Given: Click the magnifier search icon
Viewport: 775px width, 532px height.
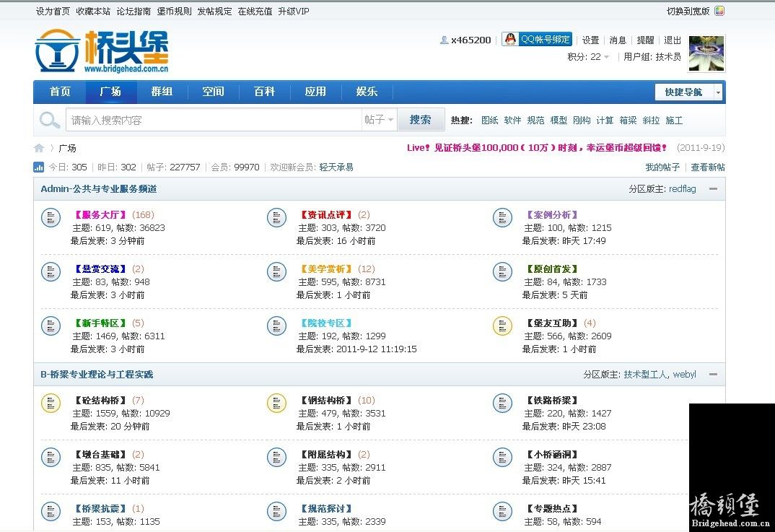Looking at the screenshot, I should click(49, 120).
